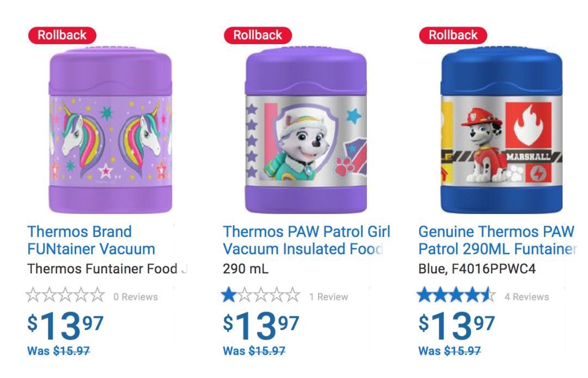The image size is (588, 378).
Task: View the 0 Reviews link
Action: (136, 297)
